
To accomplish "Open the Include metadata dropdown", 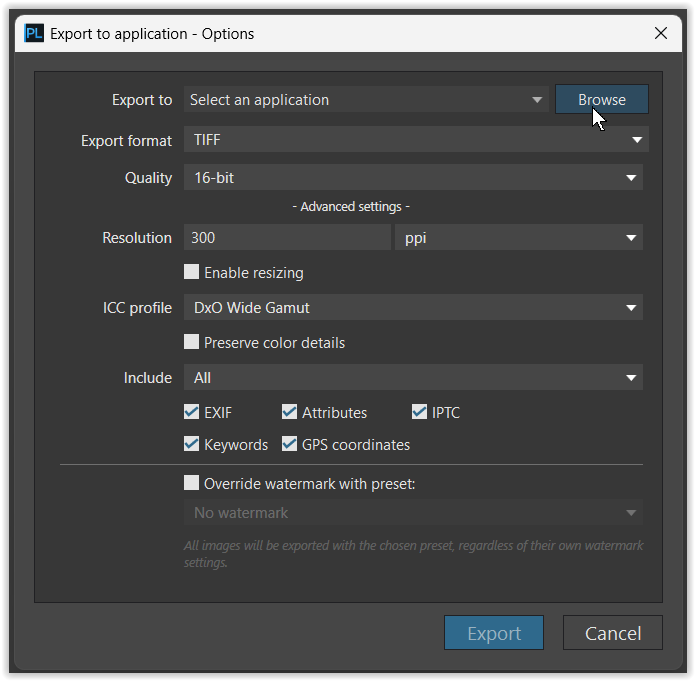I will (412, 378).
